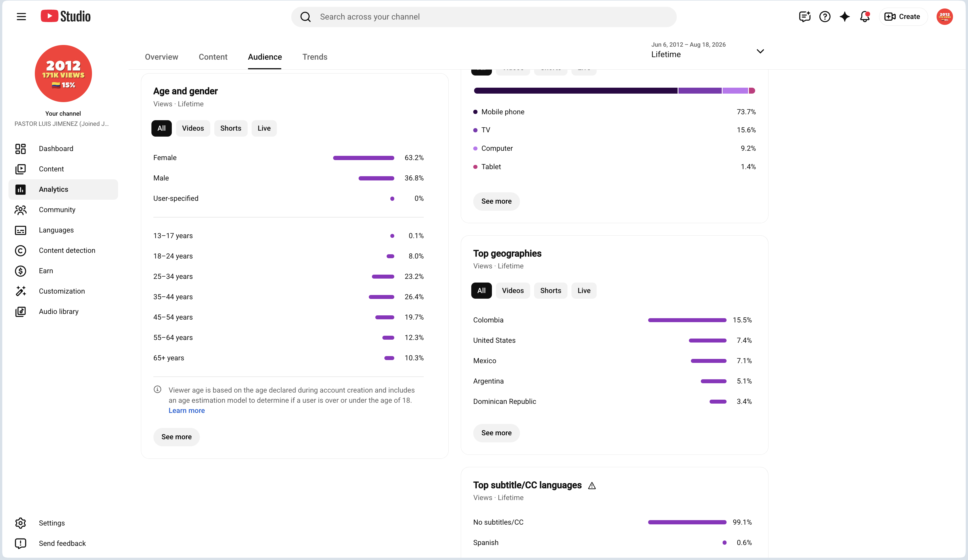Switch to the Trends tab
The image size is (968, 560).
(315, 57)
